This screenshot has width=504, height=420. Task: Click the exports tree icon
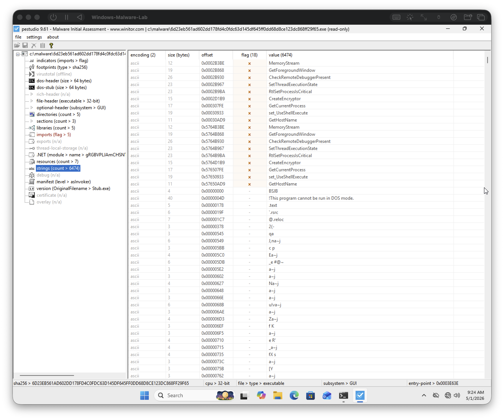(32, 141)
